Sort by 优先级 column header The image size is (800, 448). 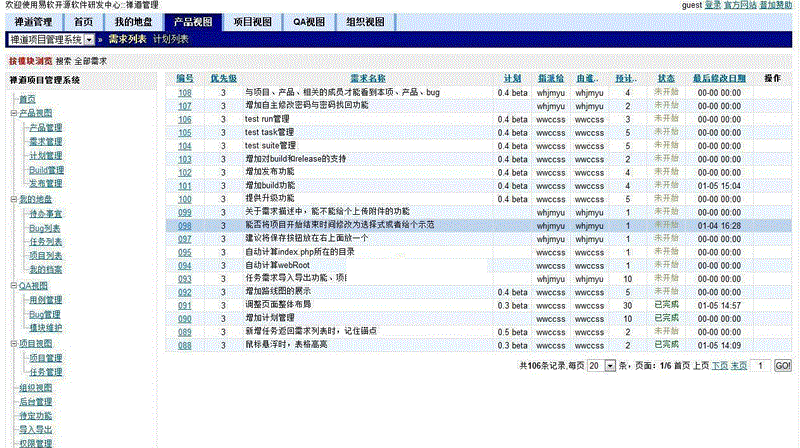coord(223,79)
